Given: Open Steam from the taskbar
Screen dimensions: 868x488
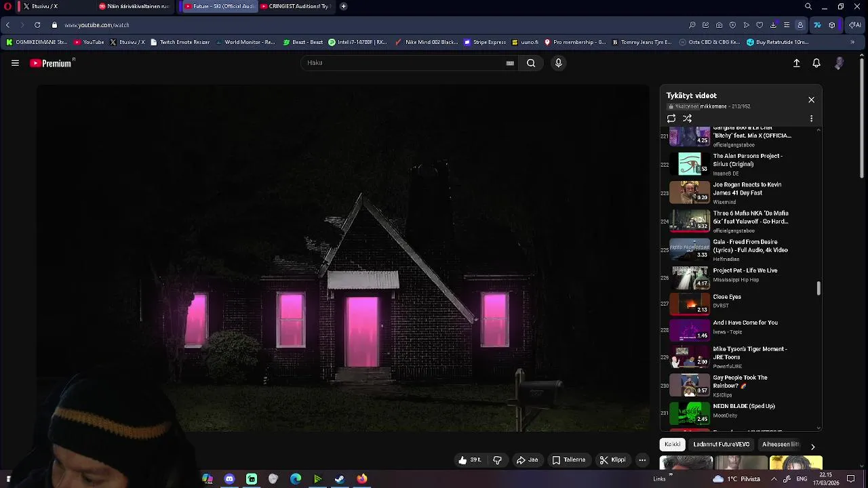Looking at the screenshot, I should 340,479.
